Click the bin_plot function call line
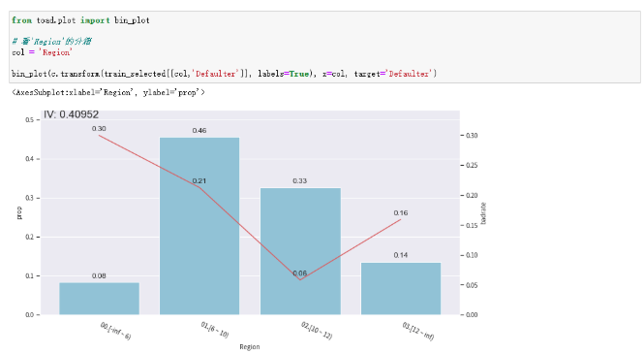This screenshot has width=644, height=353. pos(225,74)
